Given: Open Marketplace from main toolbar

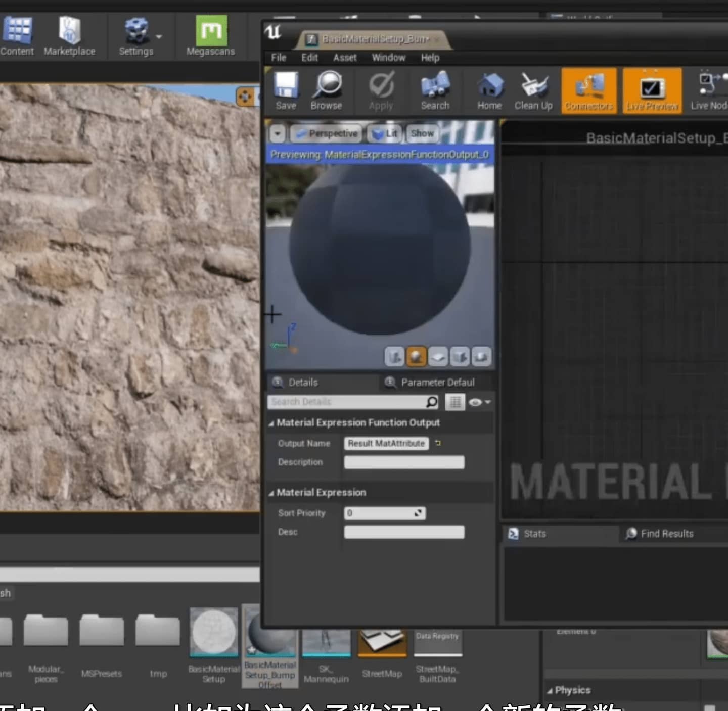Looking at the screenshot, I should [x=69, y=35].
